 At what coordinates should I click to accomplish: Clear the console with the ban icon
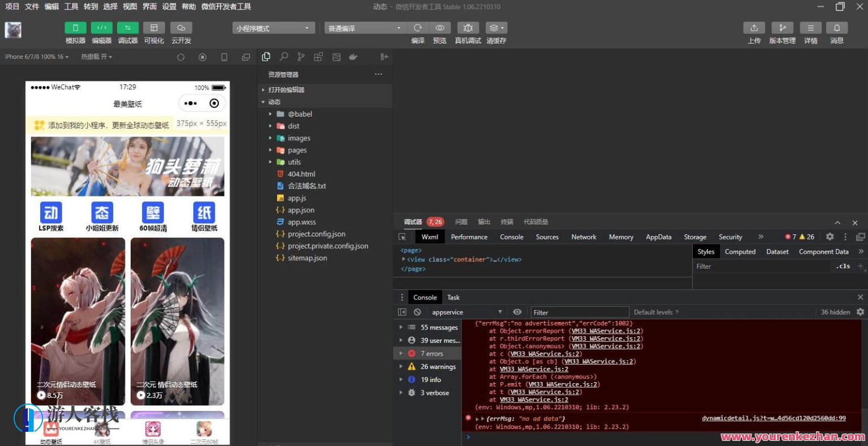pos(417,312)
